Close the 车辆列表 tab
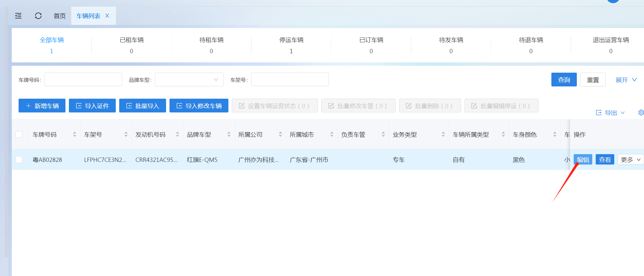Viewport: 644px width, 276px height. [x=107, y=16]
